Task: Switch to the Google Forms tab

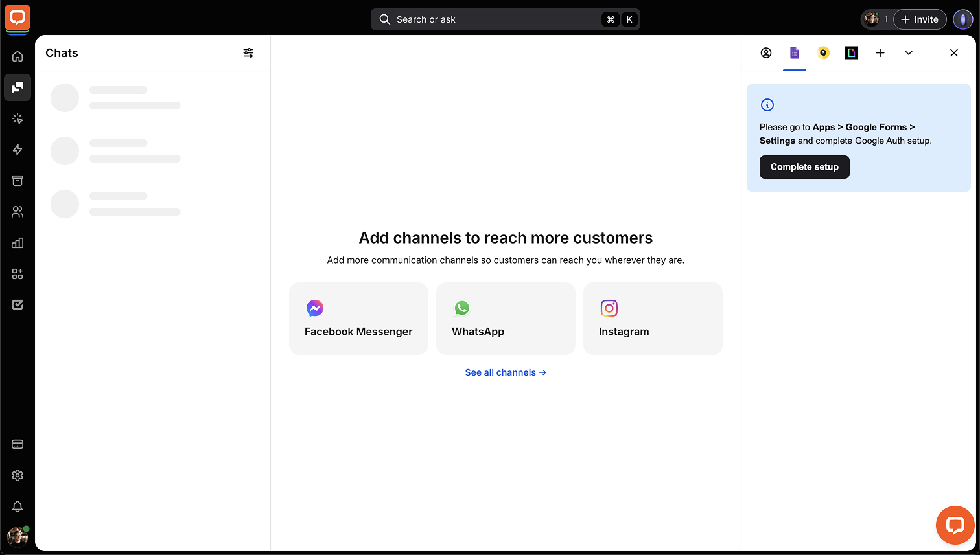Action: click(795, 53)
